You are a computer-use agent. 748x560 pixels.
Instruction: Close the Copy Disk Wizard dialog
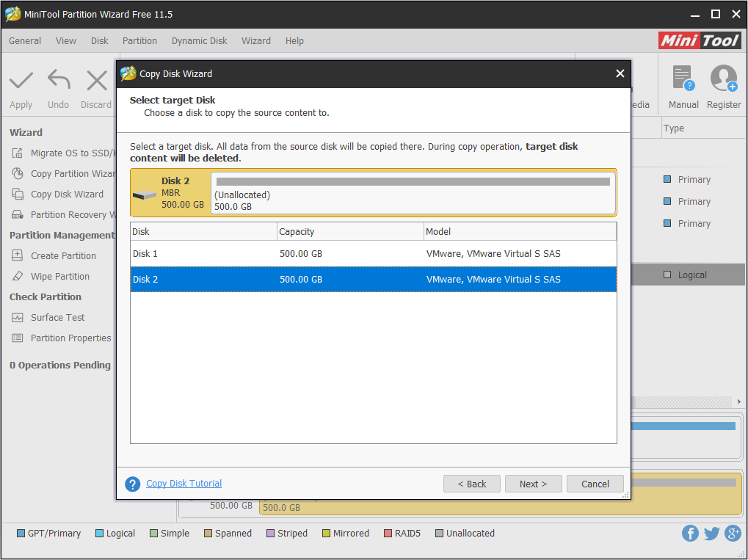[x=620, y=73]
